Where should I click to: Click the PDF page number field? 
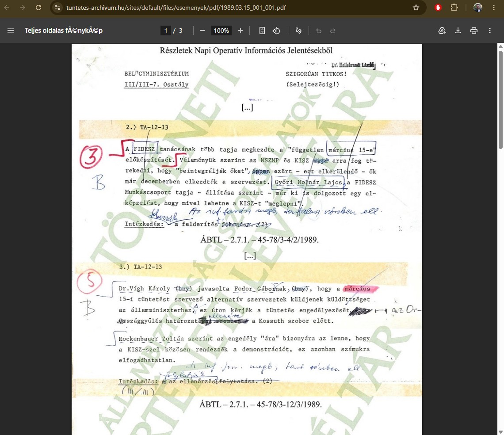(165, 31)
